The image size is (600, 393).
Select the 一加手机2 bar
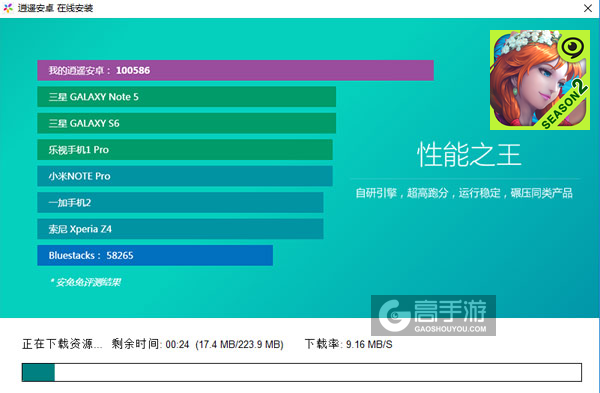180,202
